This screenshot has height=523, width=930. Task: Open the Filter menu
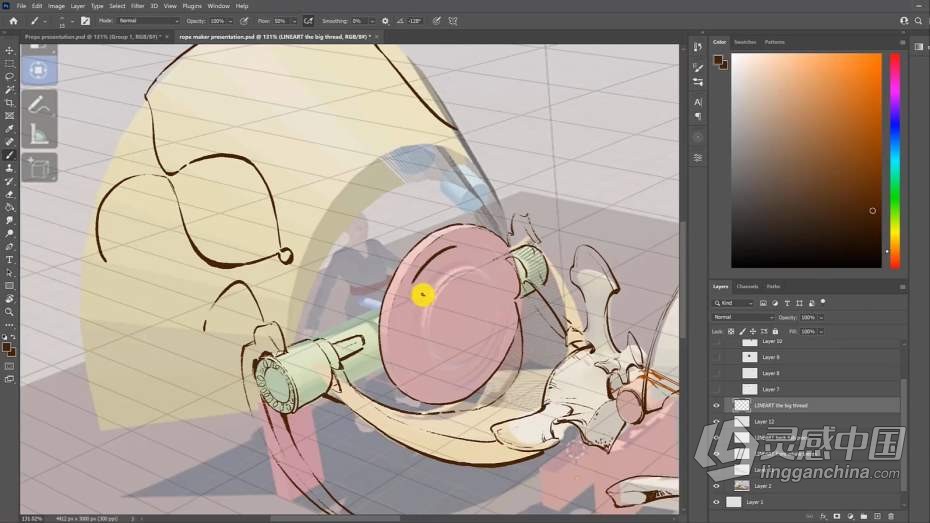pyautogui.click(x=138, y=6)
